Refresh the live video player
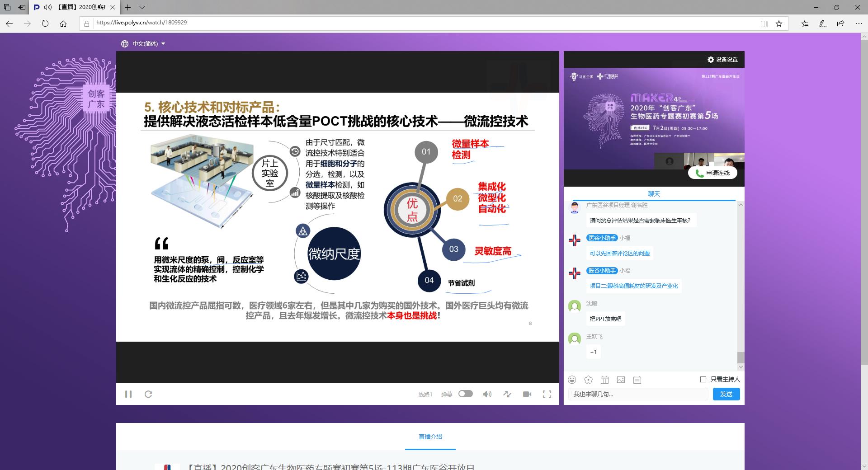The width and height of the screenshot is (868, 470). click(148, 394)
